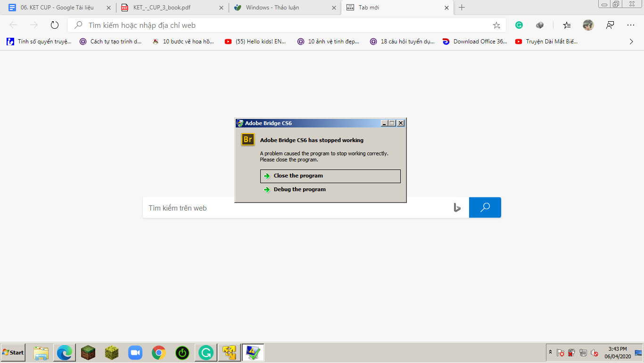Open Zoom from the taskbar
Screen dimensions: 644x363
pos(135,353)
